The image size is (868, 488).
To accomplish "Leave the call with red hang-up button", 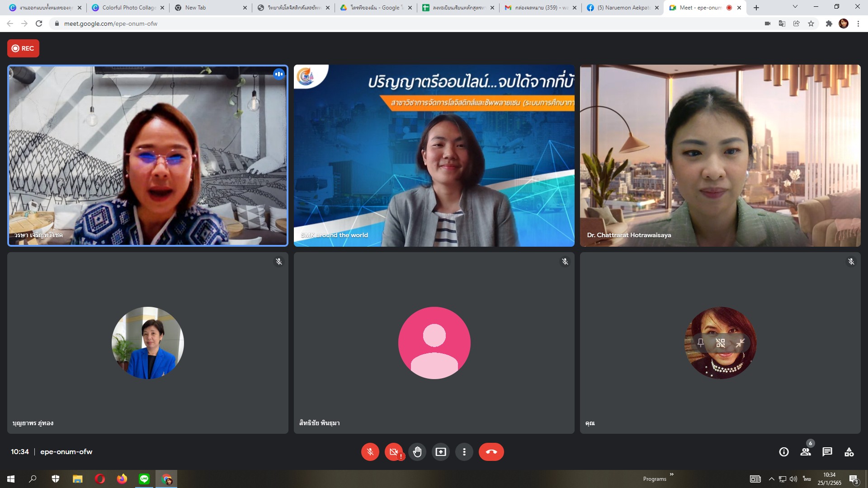I will click(x=491, y=452).
